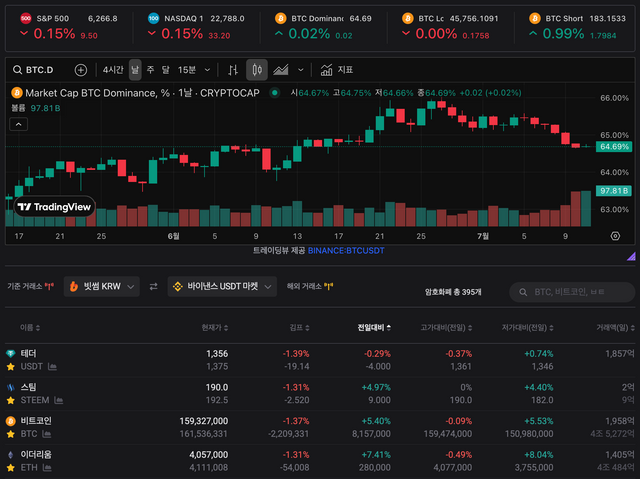
Task: Sort the table by 김프
Action: (299, 328)
